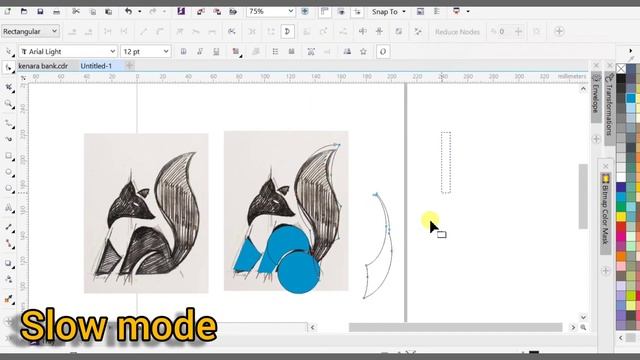Open the Bitmap Color Mask docker tab
This screenshot has width=640, height=360.
pyautogui.click(x=606, y=213)
